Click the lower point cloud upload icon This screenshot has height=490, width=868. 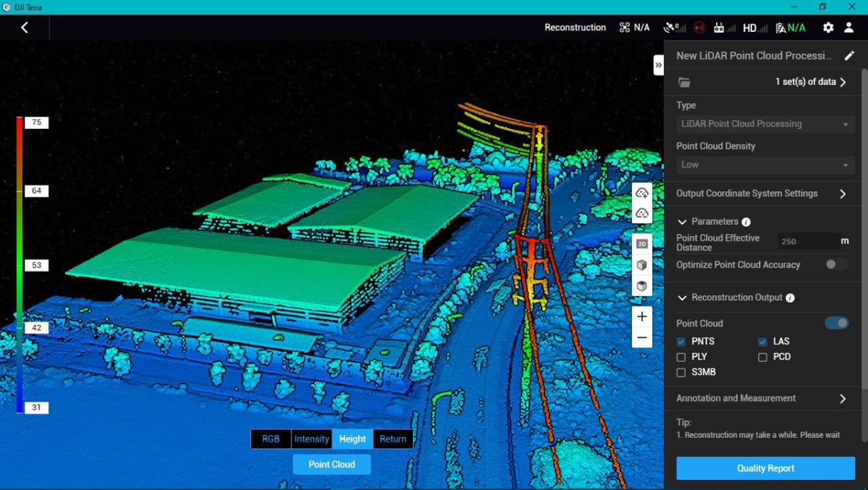(x=642, y=212)
